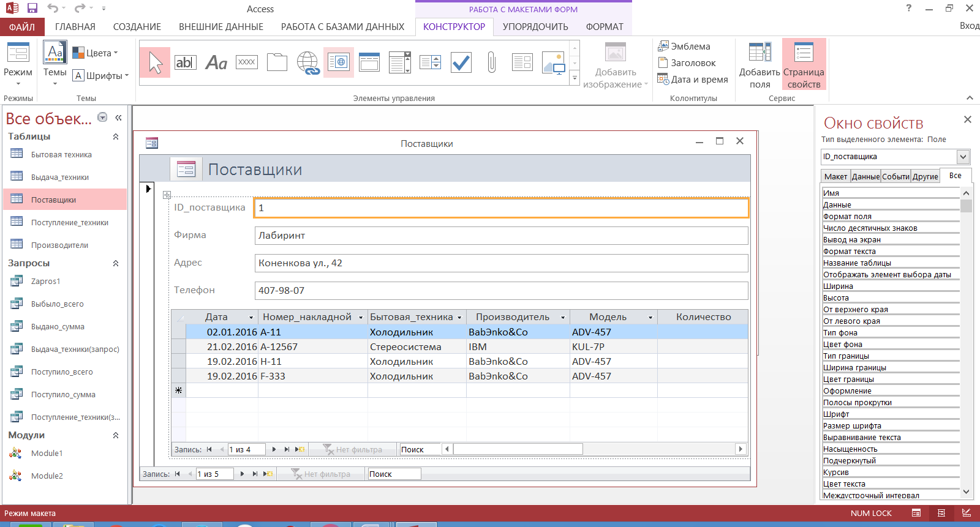Create new record in main form navigator
Screen dimensions: 980x527
point(268,474)
